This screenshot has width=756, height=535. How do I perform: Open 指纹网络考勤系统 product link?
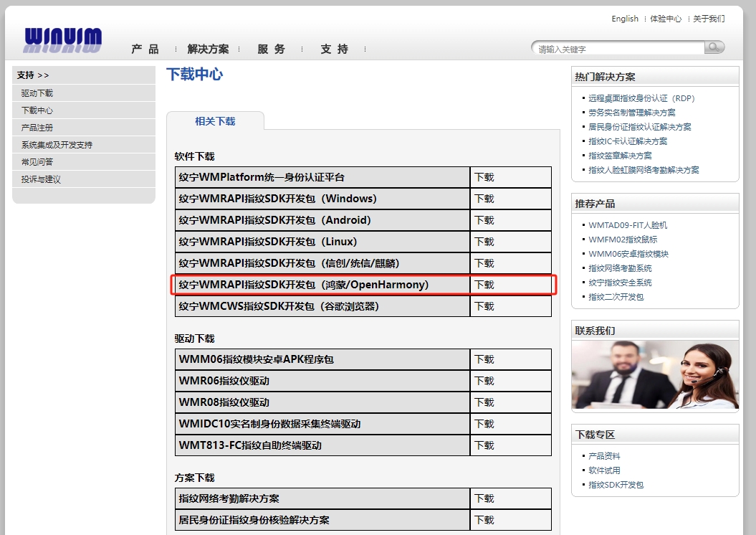pyautogui.click(x=620, y=268)
